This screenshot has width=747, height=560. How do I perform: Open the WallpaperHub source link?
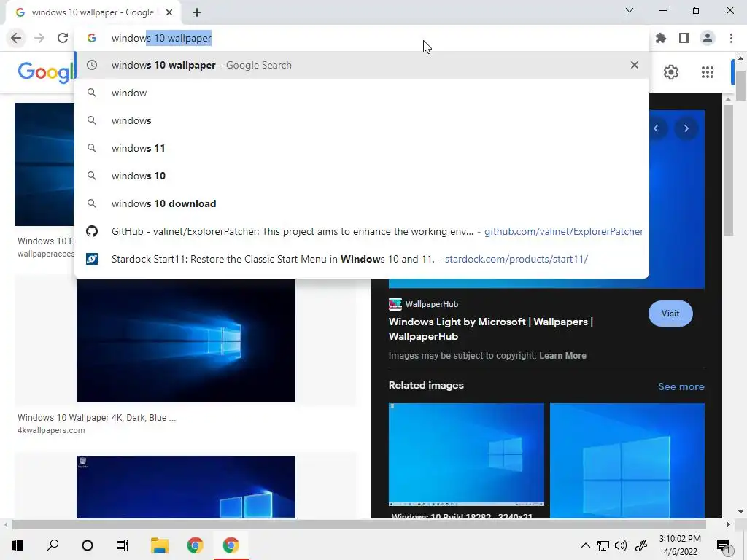(x=424, y=304)
